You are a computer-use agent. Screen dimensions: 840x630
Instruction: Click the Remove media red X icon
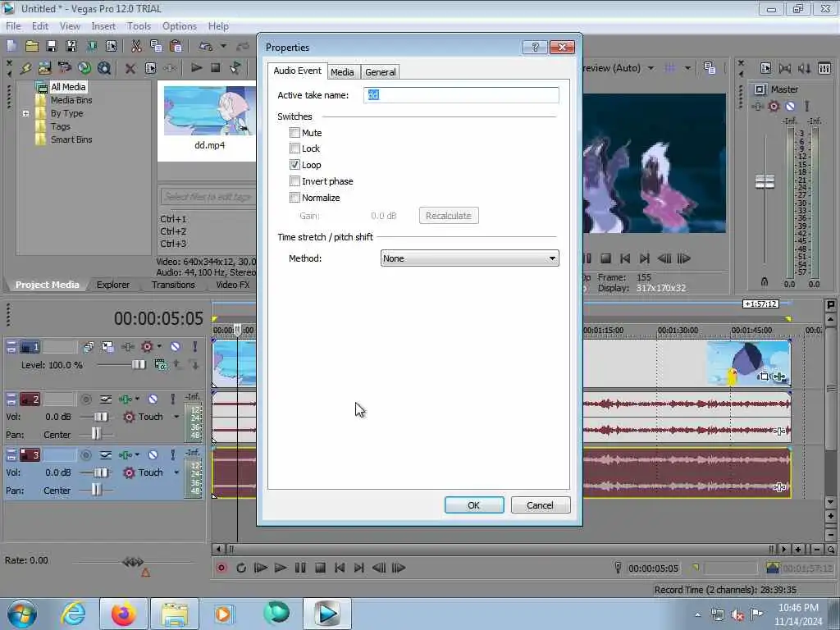(130, 68)
